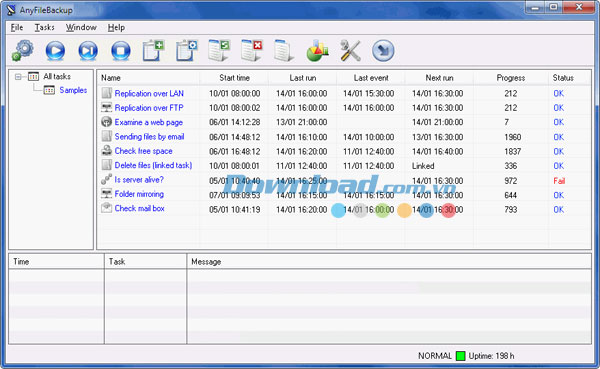Screen dimensions: 600x369
Task: Click OK status of Folder mirroring row
Action: pos(559,195)
